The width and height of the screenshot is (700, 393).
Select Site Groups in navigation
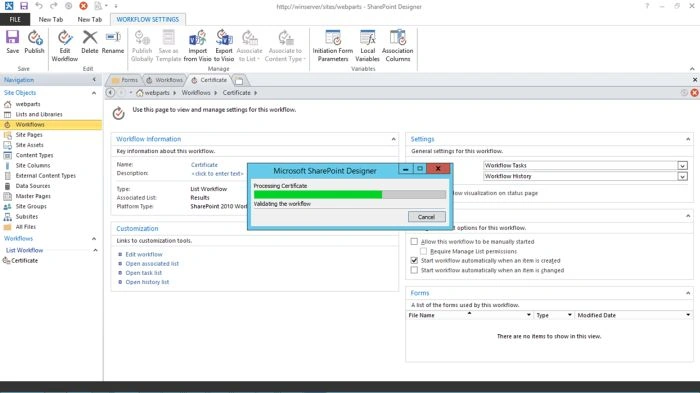click(31, 206)
